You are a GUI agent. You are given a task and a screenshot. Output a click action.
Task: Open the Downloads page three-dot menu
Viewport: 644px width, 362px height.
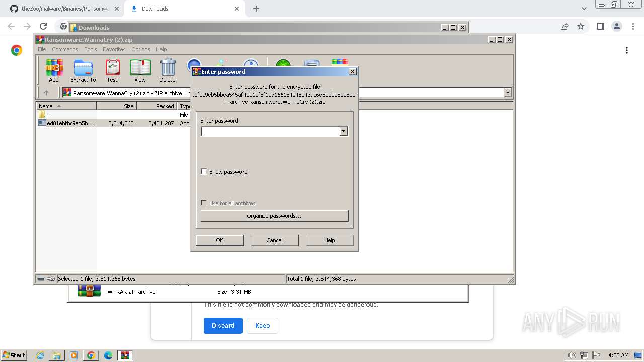pos(627,50)
